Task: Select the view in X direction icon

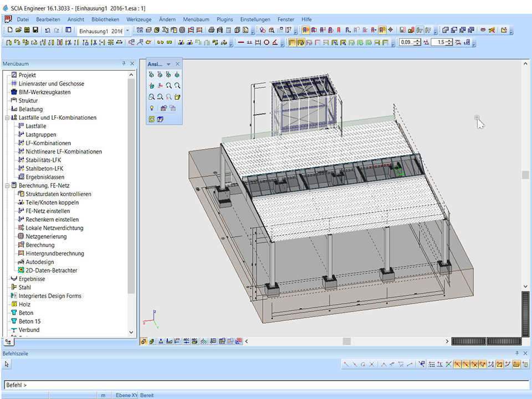Action: [151, 74]
